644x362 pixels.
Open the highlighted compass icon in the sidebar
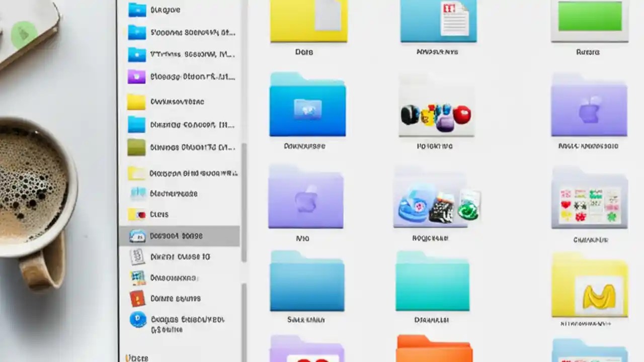pyautogui.click(x=137, y=236)
